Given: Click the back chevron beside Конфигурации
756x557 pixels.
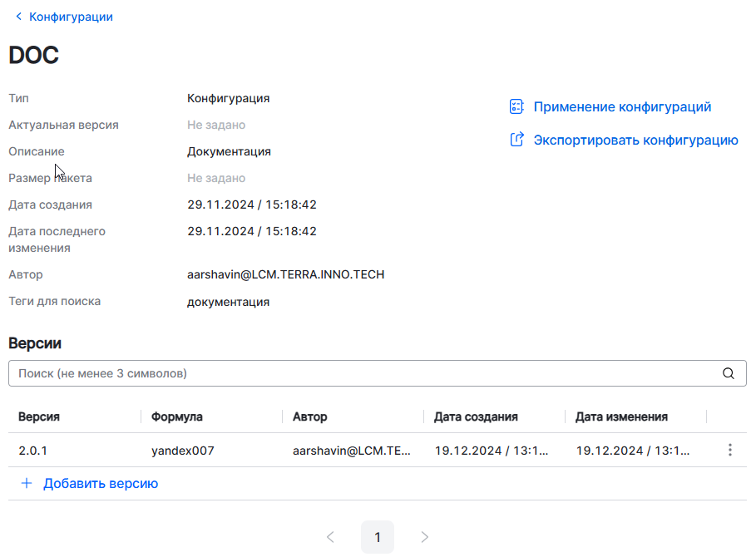Looking at the screenshot, I should [18, 17].
